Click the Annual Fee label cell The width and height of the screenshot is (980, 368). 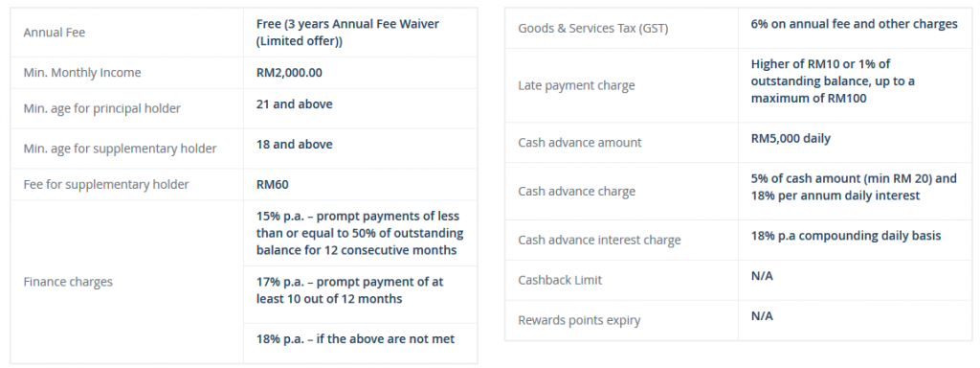127,33
